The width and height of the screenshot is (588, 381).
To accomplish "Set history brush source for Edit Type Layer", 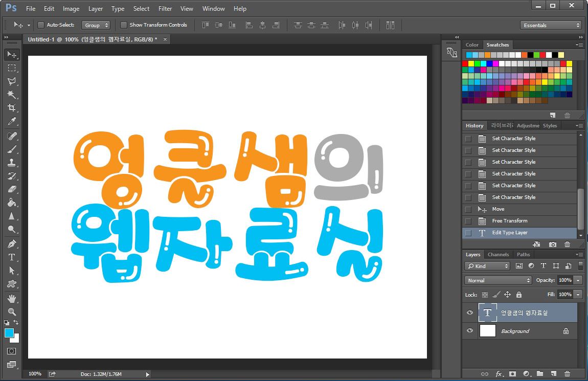I will (x=468, y=233).
